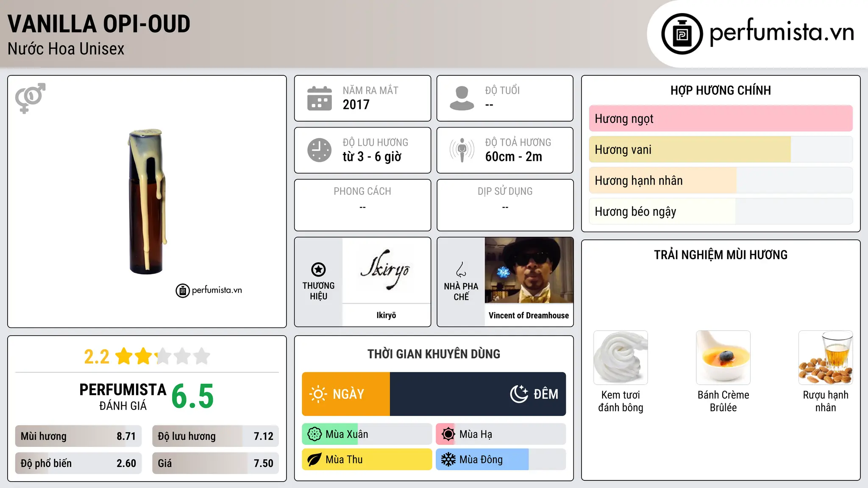The width and height of the screenshot is (868, 488).
Task: Click the NHÀ PHA CHẾ label
Action: coord(461,291)
